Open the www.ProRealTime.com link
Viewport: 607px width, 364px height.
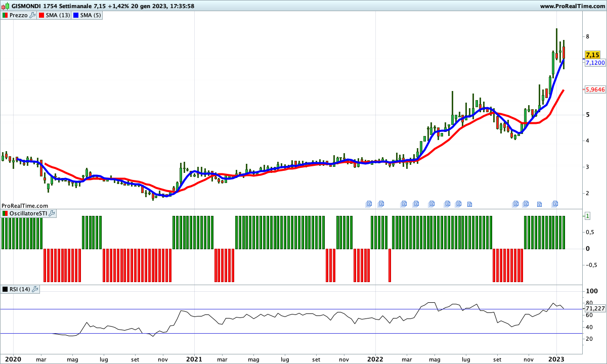tap(572, 6)
